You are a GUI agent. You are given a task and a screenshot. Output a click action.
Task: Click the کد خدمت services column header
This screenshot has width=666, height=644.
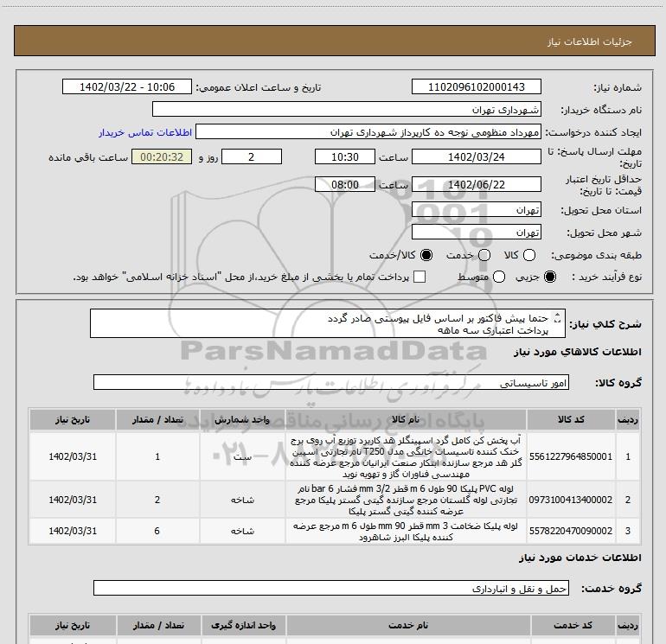573,625
